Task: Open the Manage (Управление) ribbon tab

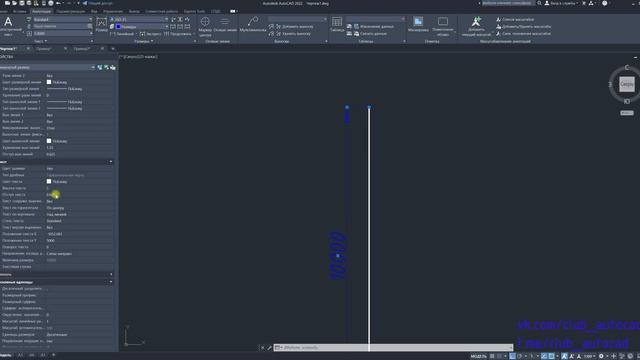Action: tap(113, 11)
